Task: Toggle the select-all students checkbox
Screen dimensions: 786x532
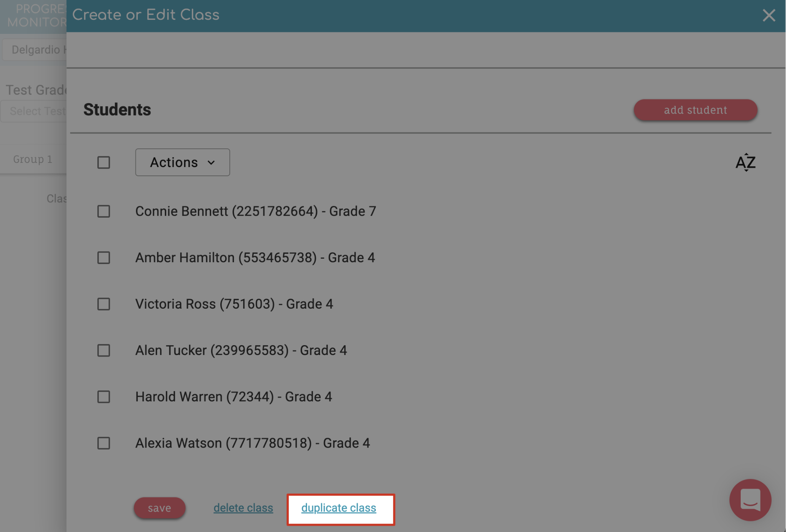Action: [103, 162]
